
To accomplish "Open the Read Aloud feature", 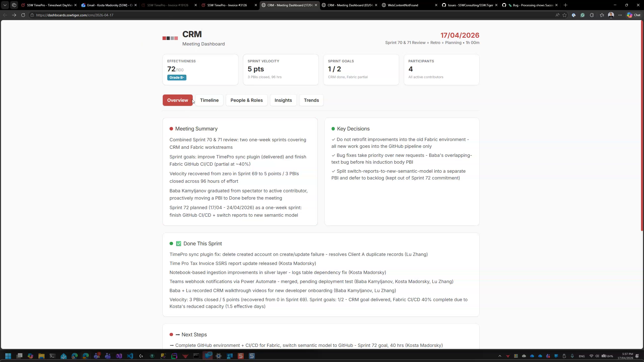I will tap(557, 15).
